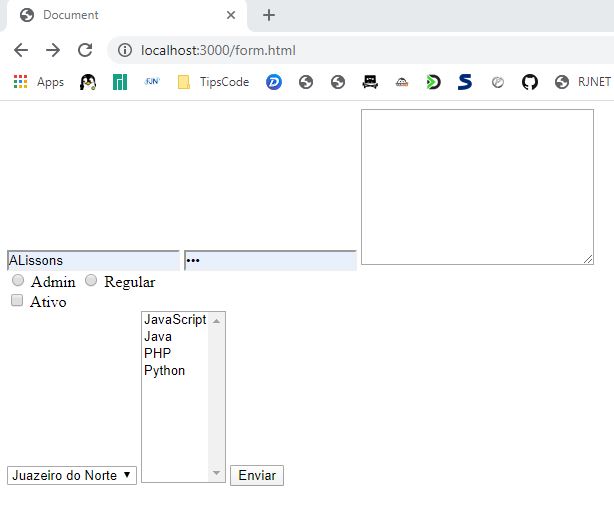Open a new tab with plus icon
Viewport: 614px width, 506px height.
269,15
